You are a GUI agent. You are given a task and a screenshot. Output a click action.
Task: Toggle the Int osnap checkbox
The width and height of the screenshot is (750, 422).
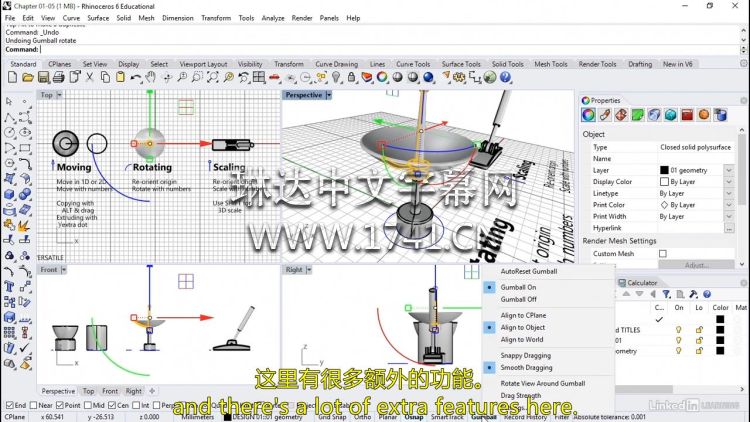coord(136,405)
